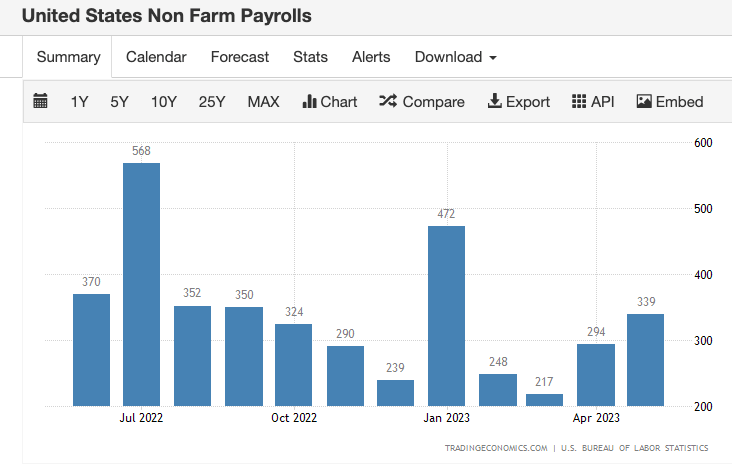Click the Export download icon
Image resolution: width=732 pixels, height=476 pixels.
tap(494, 101)
